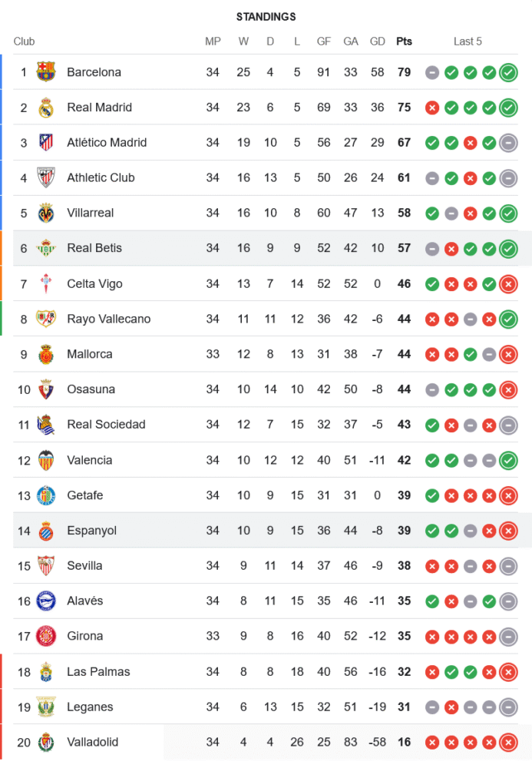Image resolution: width=532 pixels, height=768 pixels.
Task: Open the Espanyol team link
Action: 91,531
